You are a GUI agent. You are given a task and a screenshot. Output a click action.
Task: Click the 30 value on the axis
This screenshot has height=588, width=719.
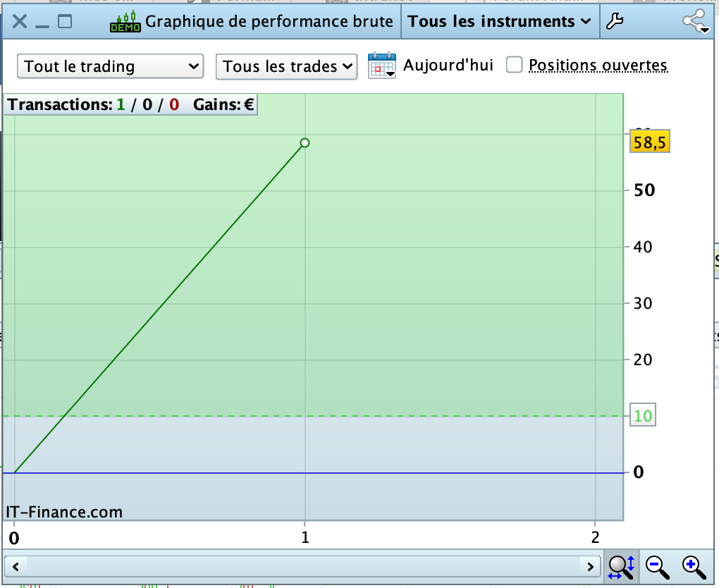coord(643,303)
